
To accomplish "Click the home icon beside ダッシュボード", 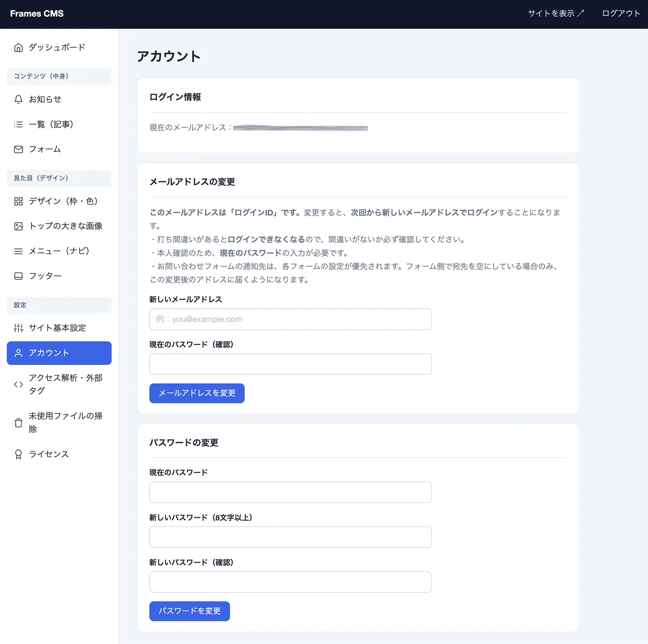I will [18, 48].
